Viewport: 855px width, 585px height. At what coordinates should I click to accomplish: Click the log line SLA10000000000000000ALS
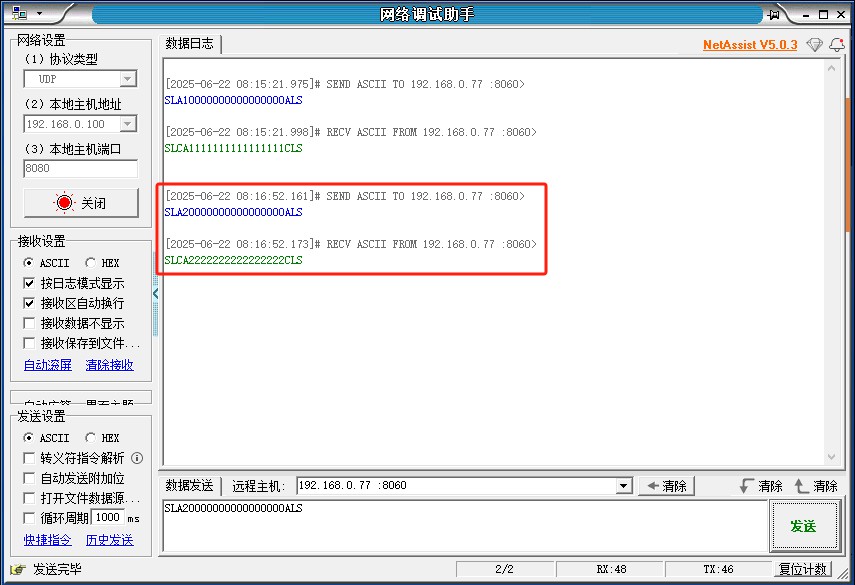[233, 100]
